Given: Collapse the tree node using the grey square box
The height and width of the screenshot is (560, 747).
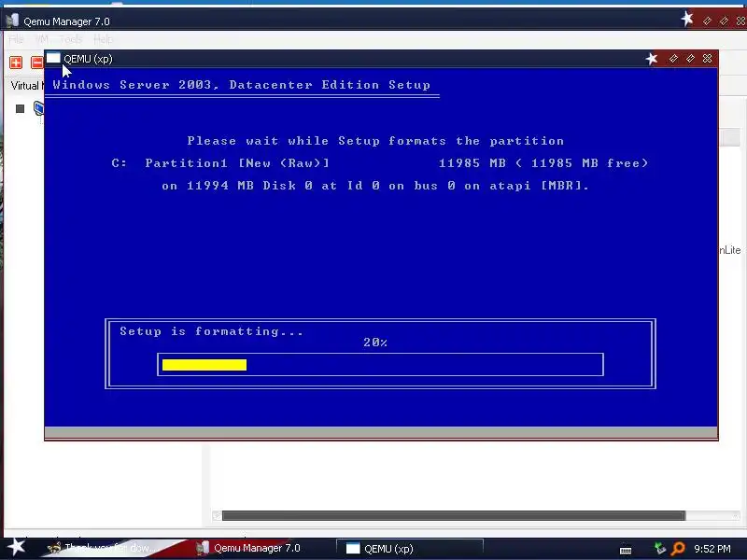Looking at the screenshot, I should pyautogui.click(x=20, y=108).
